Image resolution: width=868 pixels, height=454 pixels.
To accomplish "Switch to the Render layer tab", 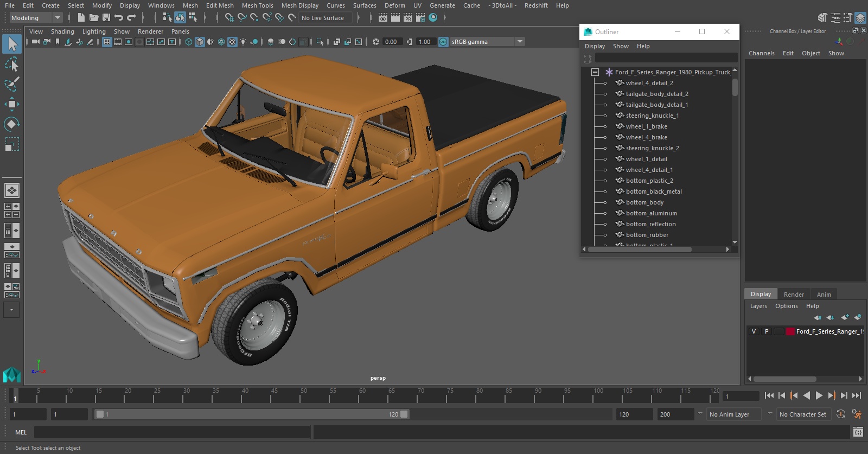I will pyautogui.click(x=794, y=295).
